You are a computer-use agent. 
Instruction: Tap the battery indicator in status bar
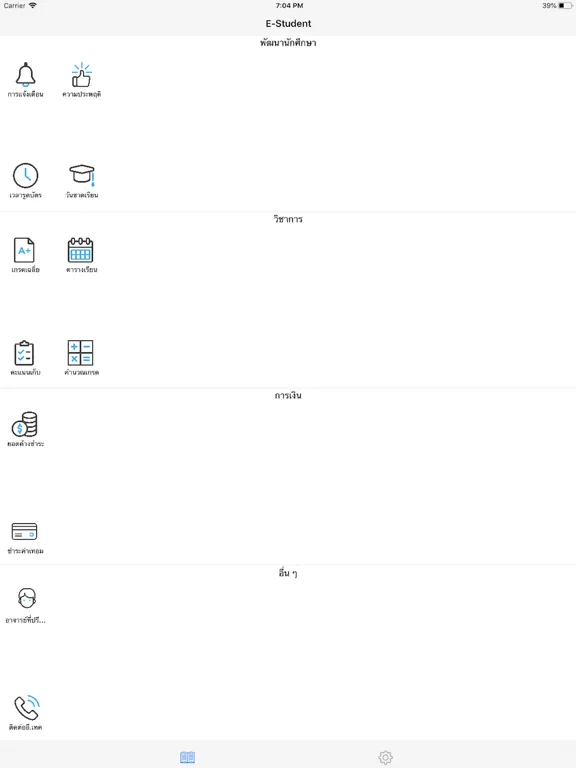(565, 5)
